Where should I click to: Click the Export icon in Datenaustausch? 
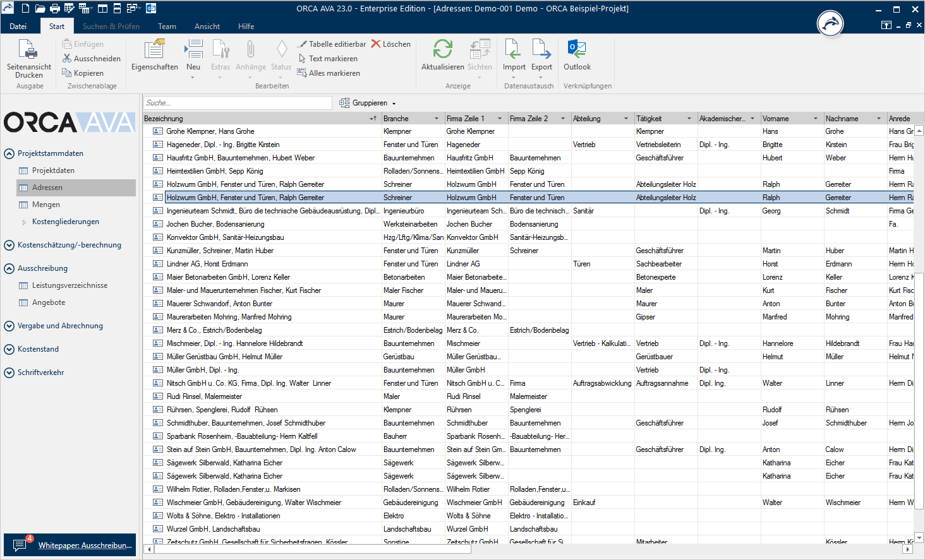(541, 50)
